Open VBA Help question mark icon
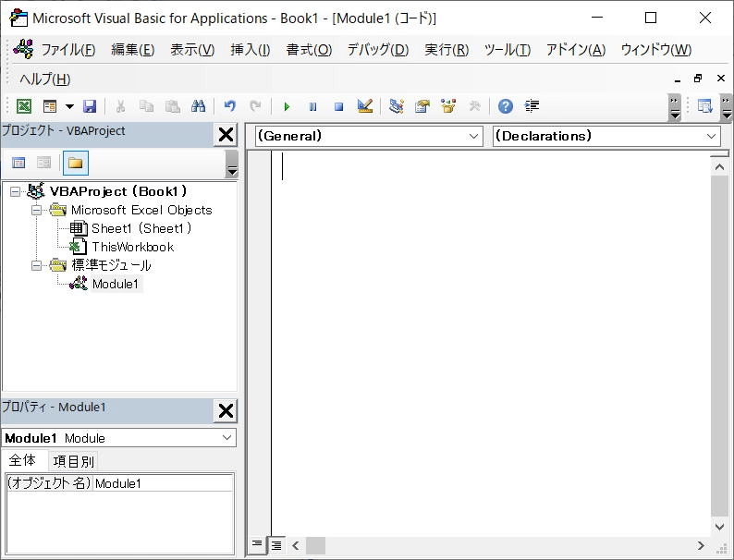This screenshot has width=734, height=560. [x=505, y=106]
